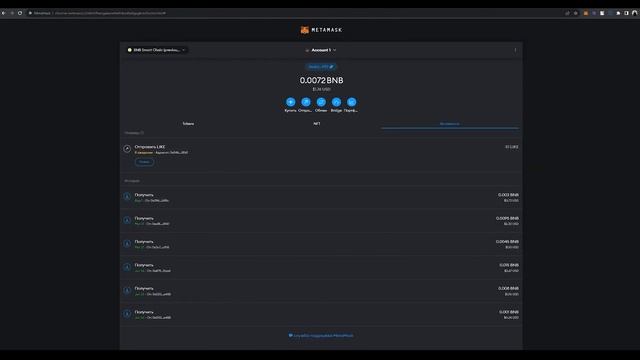Open the Receive transaction of 0.003 BNB
The height and width of the screenshot is (360, 640).
[x=321, y=198]
